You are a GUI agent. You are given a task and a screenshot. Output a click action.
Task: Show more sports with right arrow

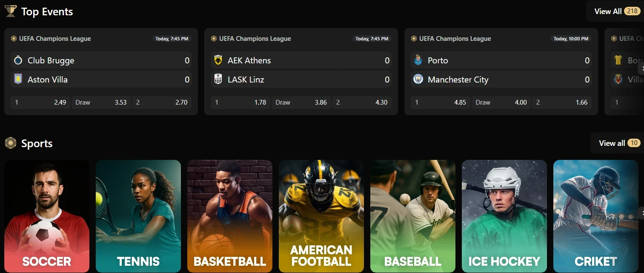(x=641, y=213)
